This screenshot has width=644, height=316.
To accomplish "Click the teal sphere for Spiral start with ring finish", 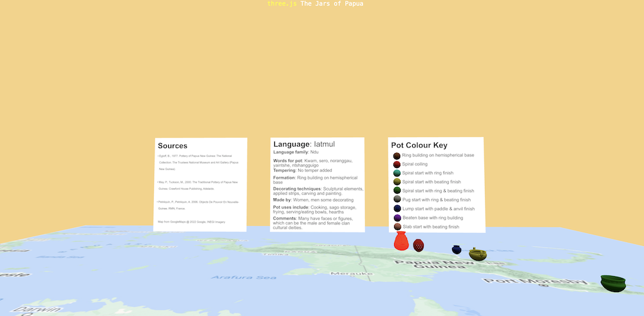I will (397, 173).
